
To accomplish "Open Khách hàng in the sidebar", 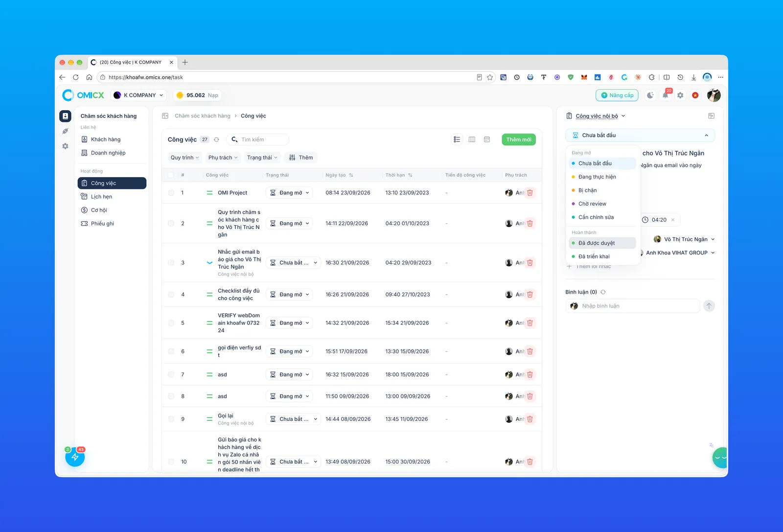I will [x=112, y=139].
